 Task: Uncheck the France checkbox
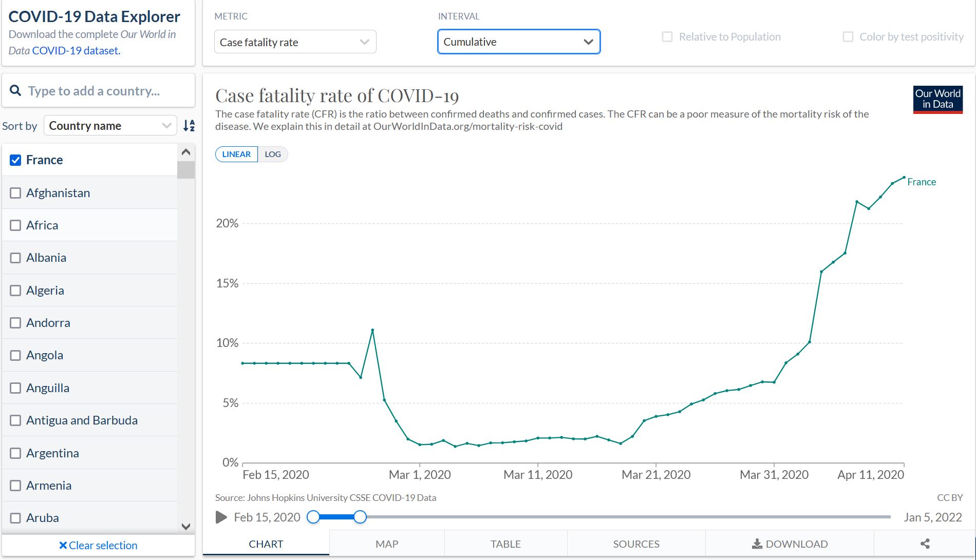pos(16,160)
